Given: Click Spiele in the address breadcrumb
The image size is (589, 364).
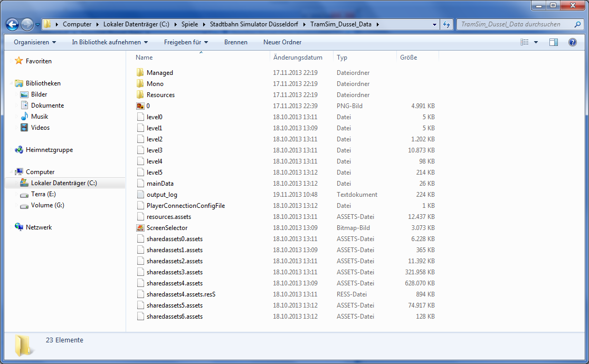Looking at the screenshot, I should coord(189,24).
